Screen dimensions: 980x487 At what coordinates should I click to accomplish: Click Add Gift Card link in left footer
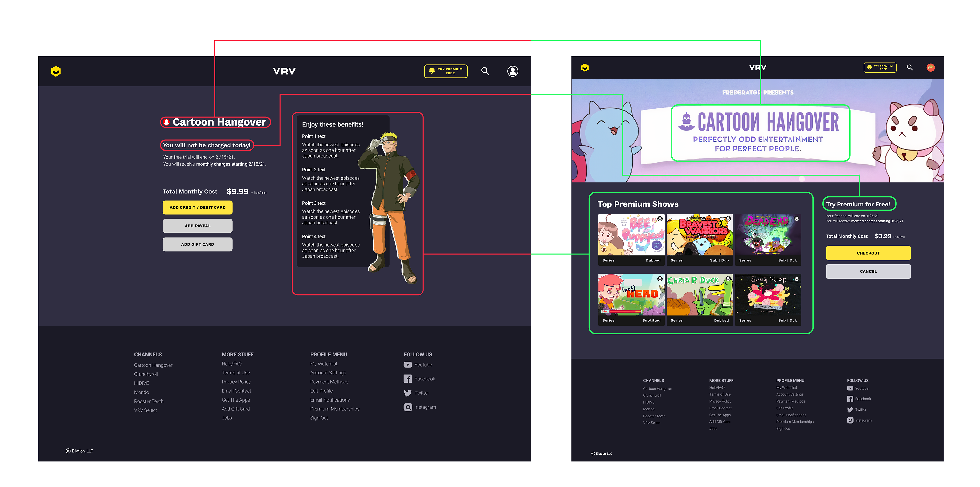click(x=236, y=409)
